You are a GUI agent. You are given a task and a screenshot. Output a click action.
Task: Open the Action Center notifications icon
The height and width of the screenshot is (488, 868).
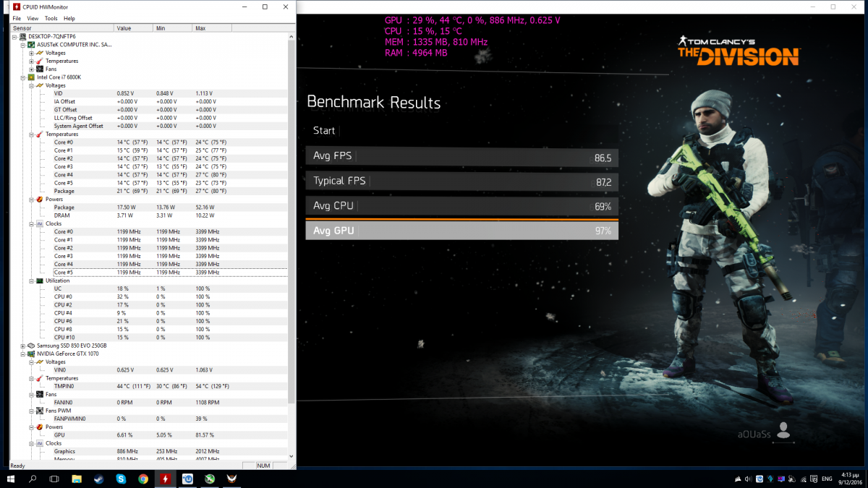[814, 479]
